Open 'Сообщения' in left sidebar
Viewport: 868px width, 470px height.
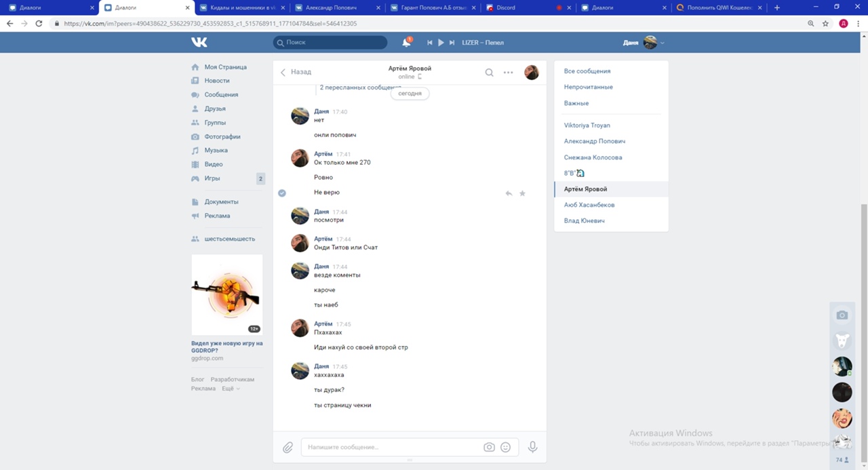click(221, 95)
